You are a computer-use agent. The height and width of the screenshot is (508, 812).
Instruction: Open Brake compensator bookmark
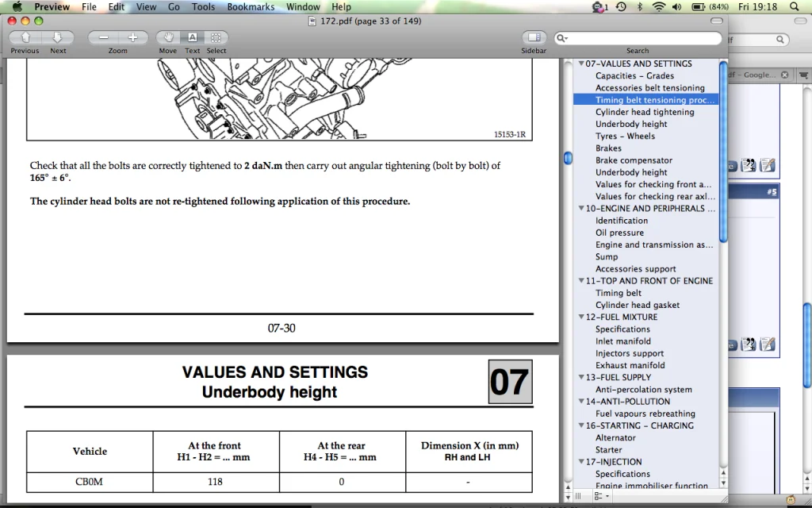pyautogui.click(x=634, y=160)
